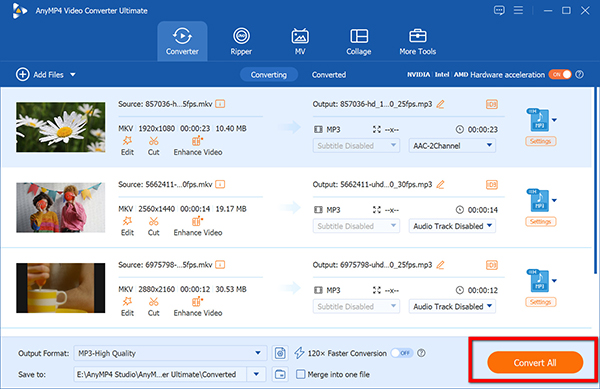
Task: Open MP3 format icon for 857036 file
Action: (x=538, y=120)
